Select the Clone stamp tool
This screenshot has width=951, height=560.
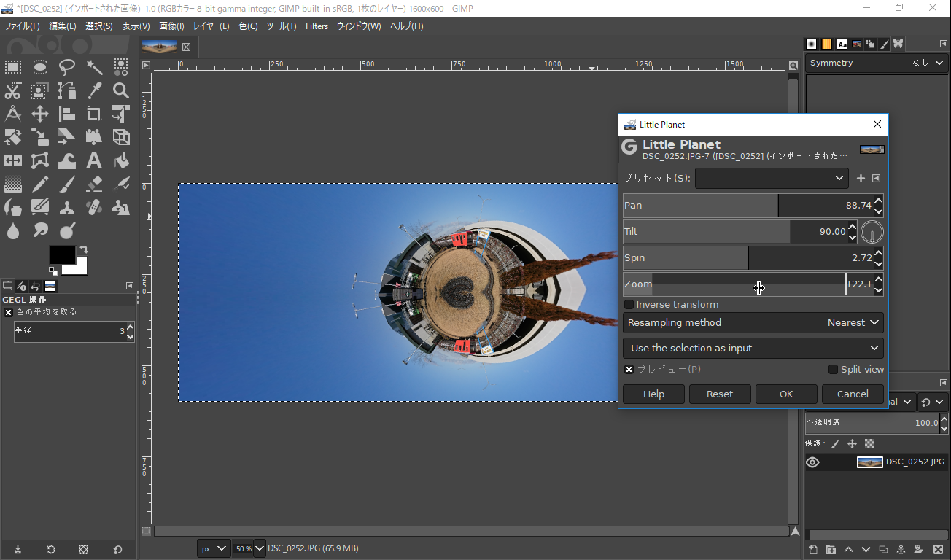[67, 207]
